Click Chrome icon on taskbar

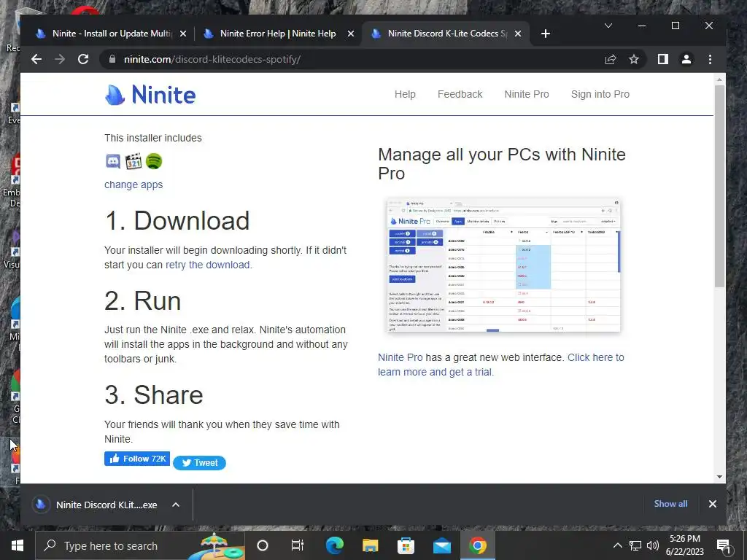477,545
